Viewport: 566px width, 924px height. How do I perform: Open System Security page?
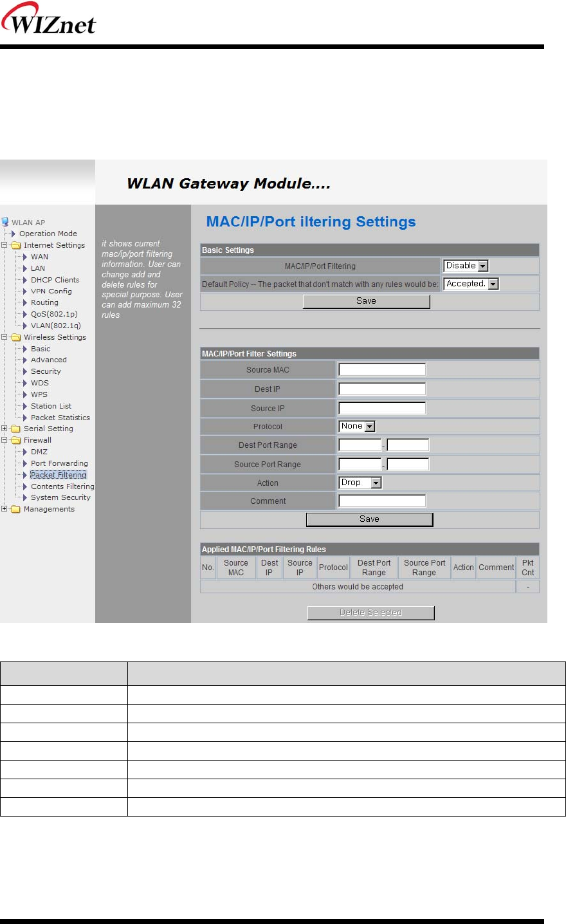pos(60,497)
